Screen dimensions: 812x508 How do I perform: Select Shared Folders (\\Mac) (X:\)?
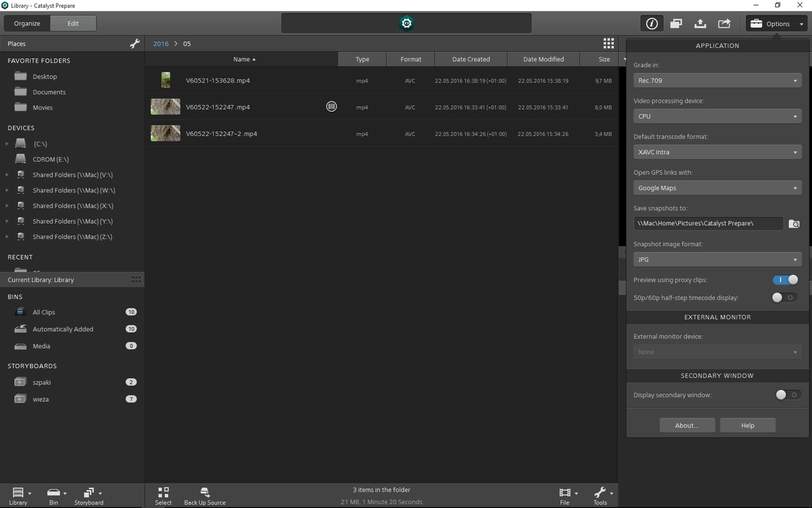coord(73,206)
